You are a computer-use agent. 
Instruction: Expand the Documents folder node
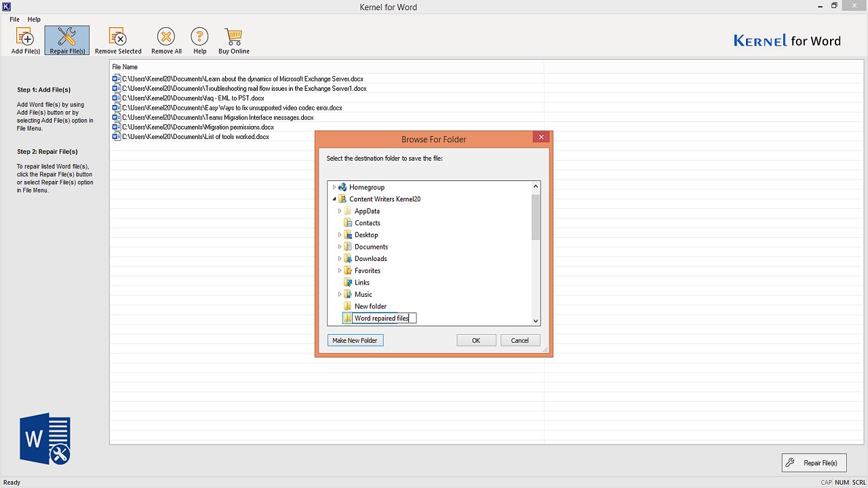340,247
